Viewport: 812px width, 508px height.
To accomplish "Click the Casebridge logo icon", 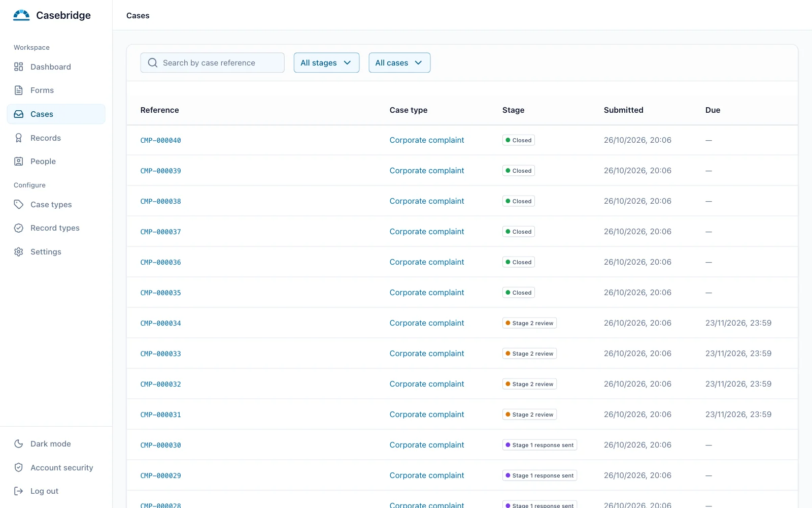I will [21, 15].
